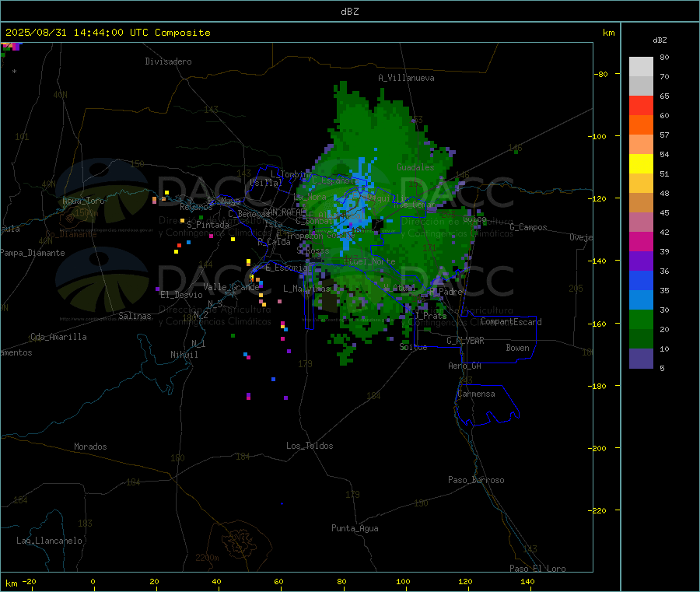Click the yellow 51 dBZ legend swatch

click(641, 164)
